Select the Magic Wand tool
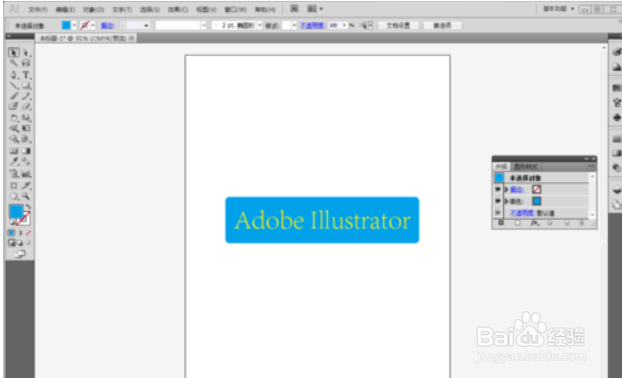622x378 pixels. pyautogui.click(x=14, y=63)
